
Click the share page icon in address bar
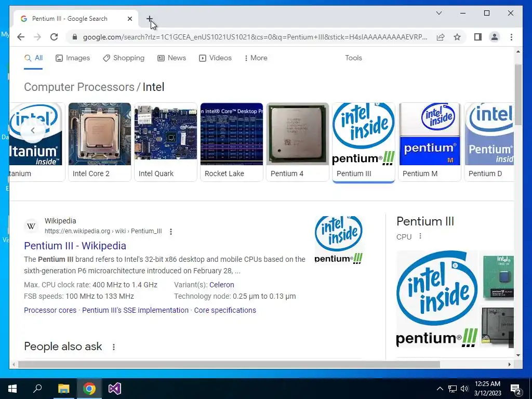pos(441,37)
